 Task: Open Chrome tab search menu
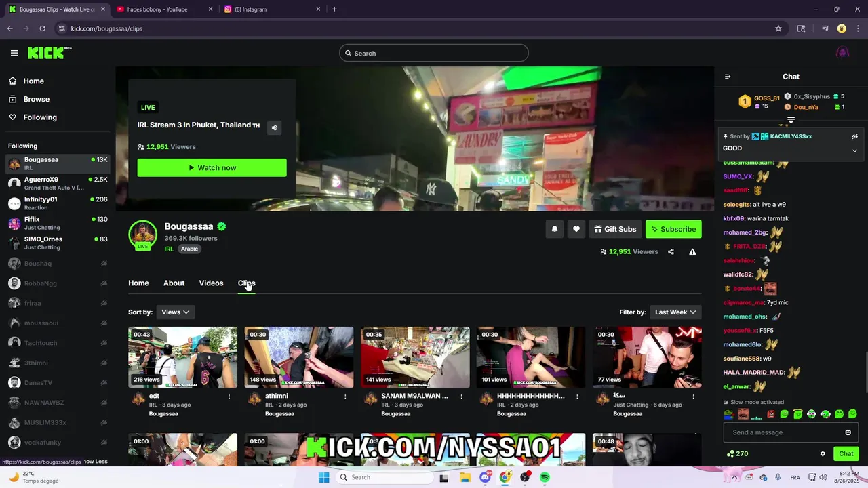801,28
